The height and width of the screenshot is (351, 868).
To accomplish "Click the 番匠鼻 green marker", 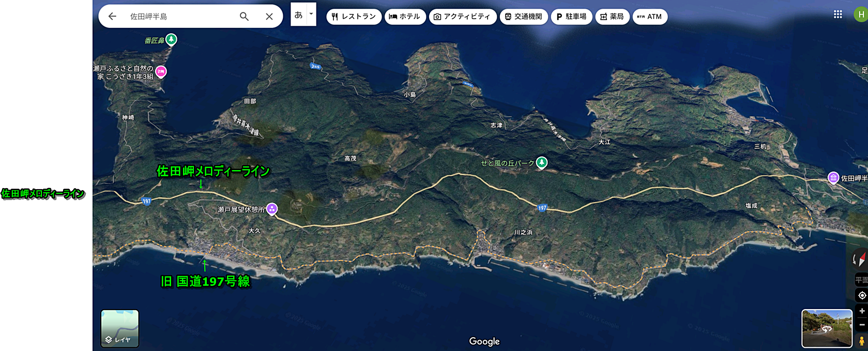I will (171, 39).
